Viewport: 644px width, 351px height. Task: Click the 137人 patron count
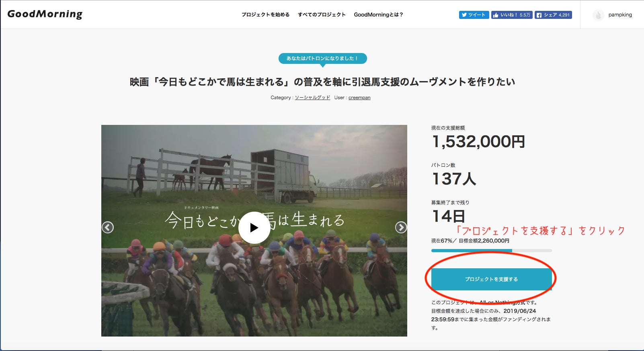pyautogui.click(x=454, y=179)
